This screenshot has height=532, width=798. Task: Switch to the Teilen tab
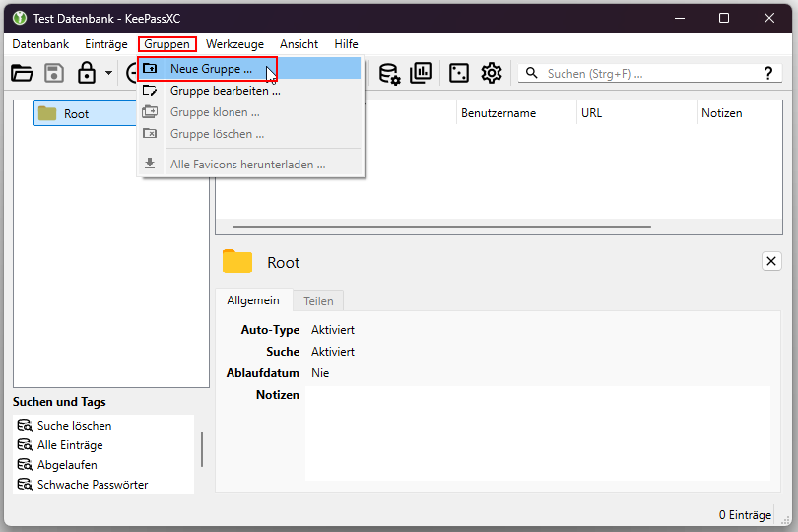tap(318, 300)
